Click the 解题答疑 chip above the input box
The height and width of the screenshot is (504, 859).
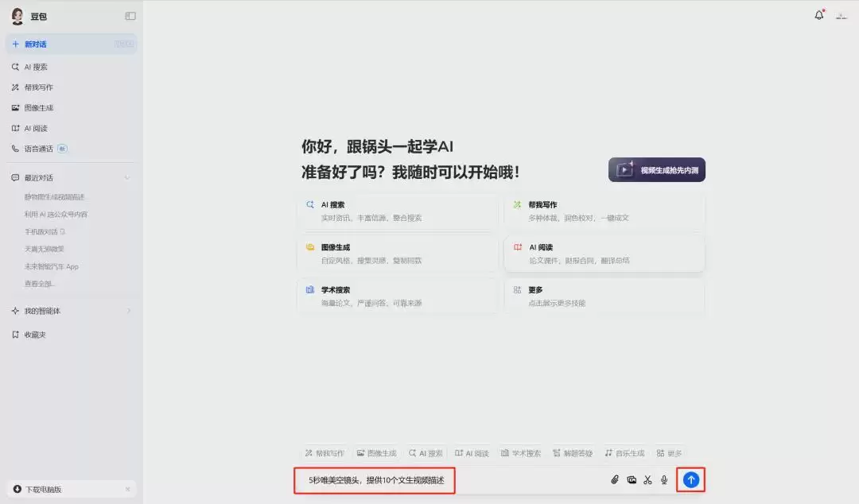click(x=573, y=453)
